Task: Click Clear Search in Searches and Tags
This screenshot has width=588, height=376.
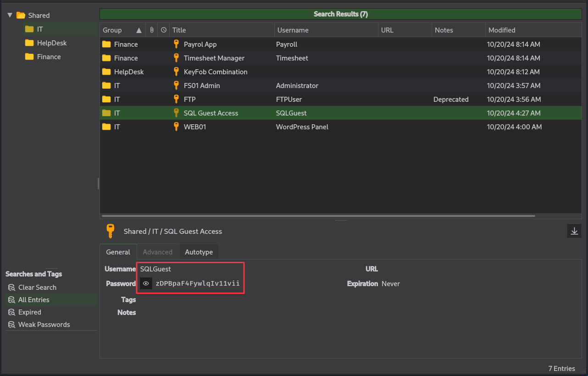Action: point(37,288)
